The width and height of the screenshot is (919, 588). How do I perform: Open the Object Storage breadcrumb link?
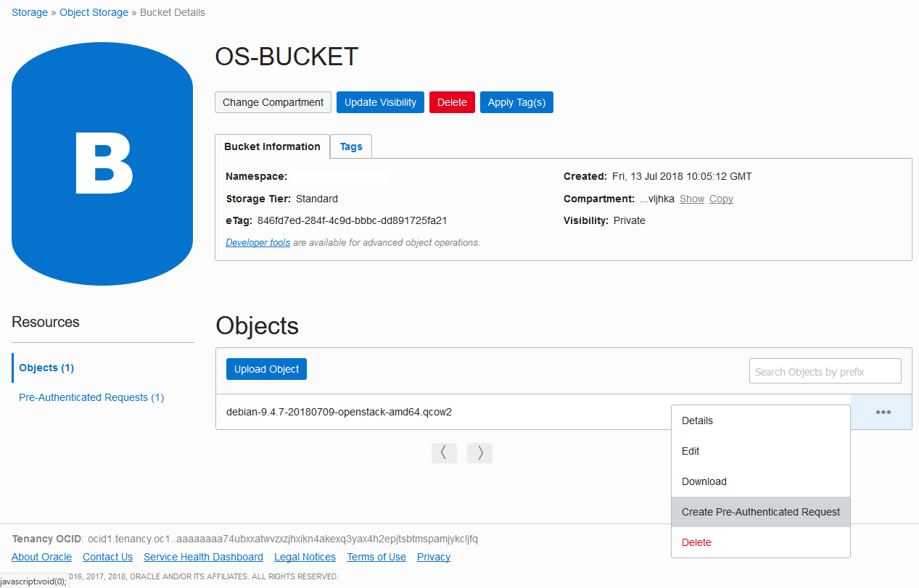tap(94, 12)
